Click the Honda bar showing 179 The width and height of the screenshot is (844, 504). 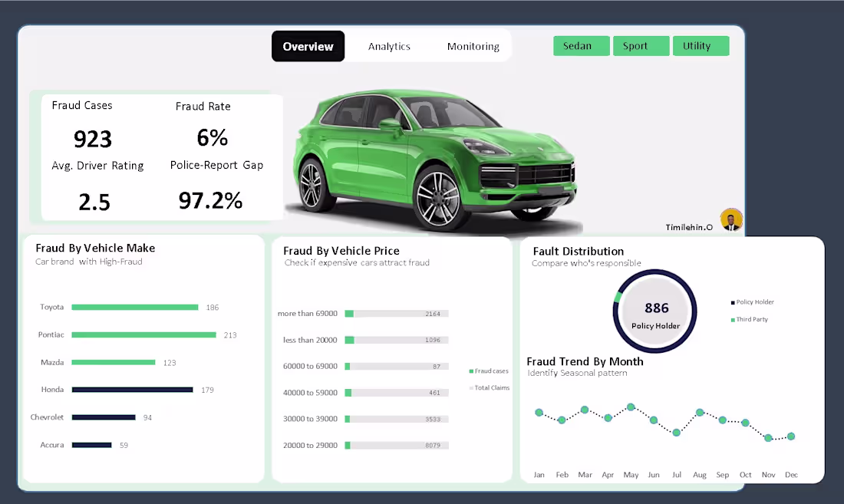(x=133, y=390)
